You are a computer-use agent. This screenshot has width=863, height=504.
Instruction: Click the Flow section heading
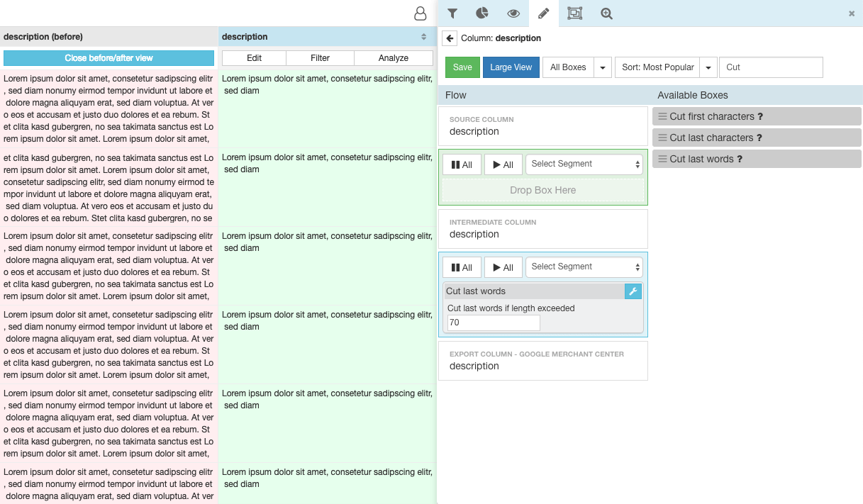pyautogui.click(x=456, y=95)
